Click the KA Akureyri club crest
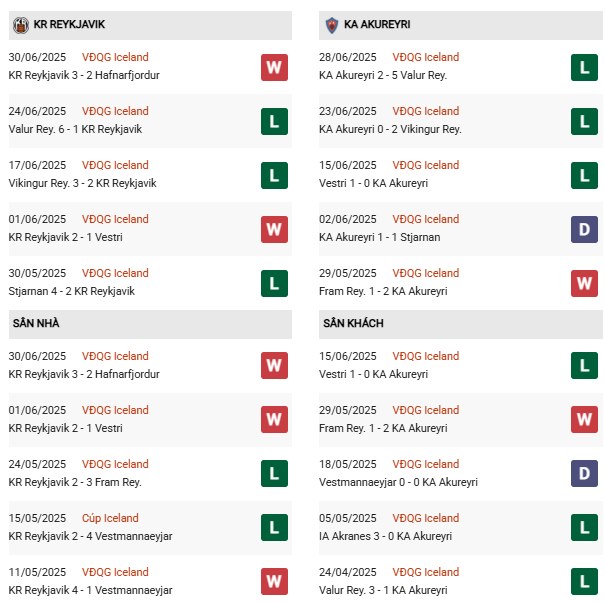The image size is (605, 603). (x=331, y=24)
